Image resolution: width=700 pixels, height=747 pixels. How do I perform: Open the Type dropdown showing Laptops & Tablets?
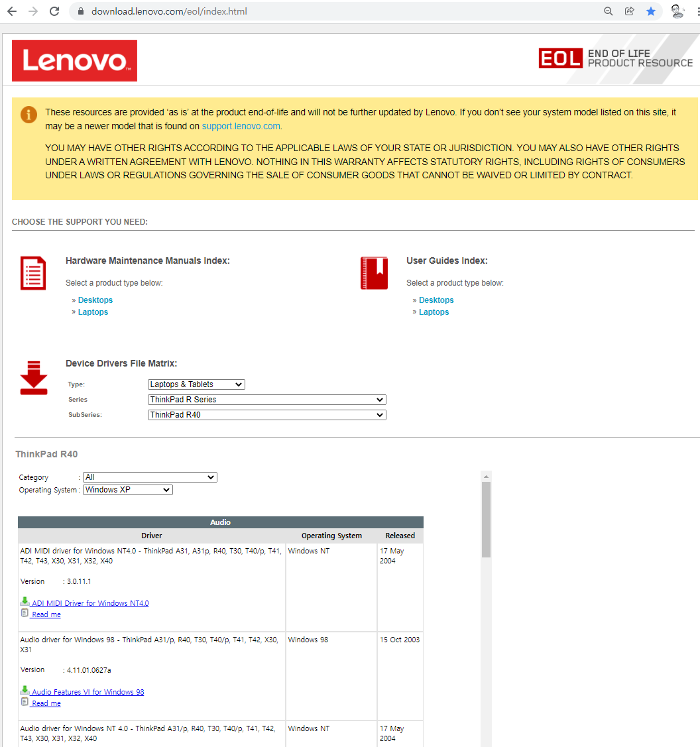[x=196, y=384]
